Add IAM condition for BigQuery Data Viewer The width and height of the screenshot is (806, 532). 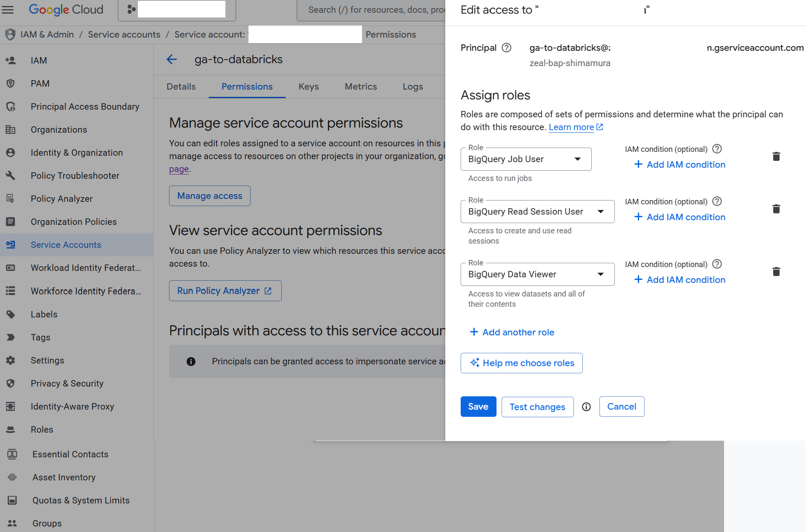click(x=680, y=280)
